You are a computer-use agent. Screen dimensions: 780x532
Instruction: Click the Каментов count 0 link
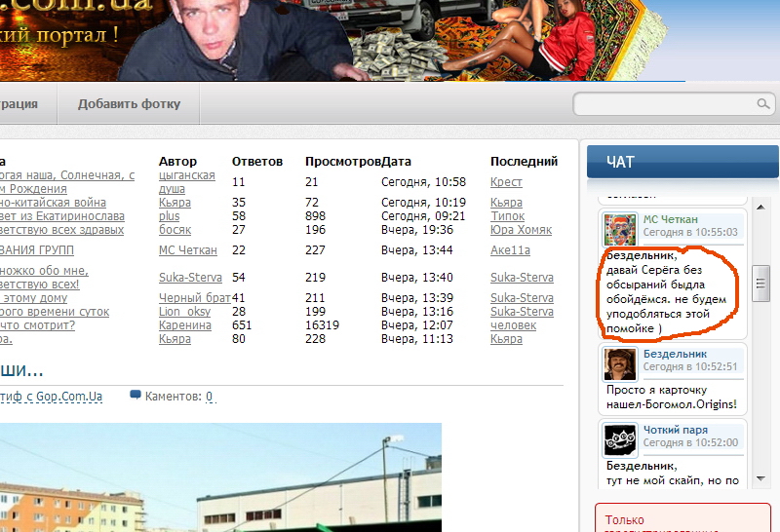210,397
